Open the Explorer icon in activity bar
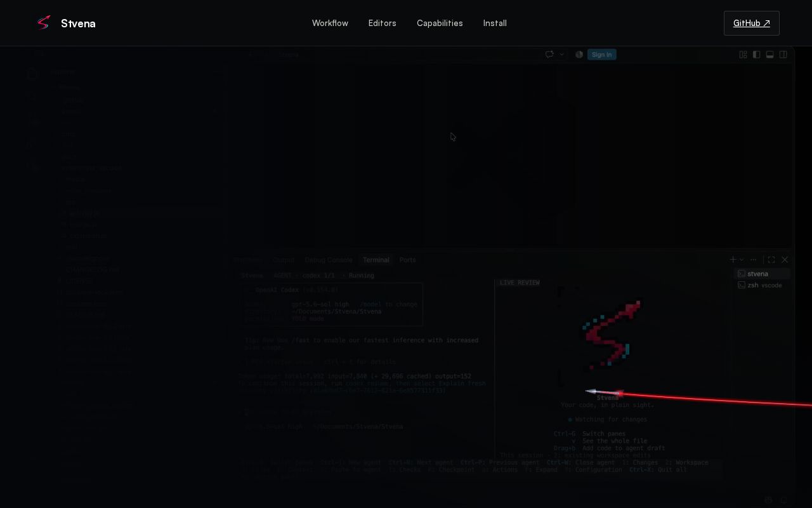The width and height of the screenshot is (812, 508). coord(33,74)
